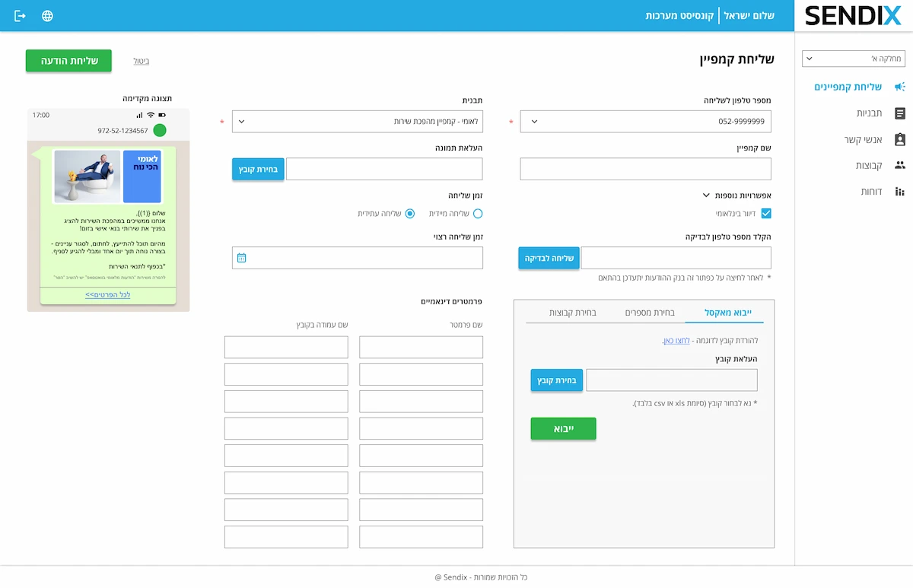Uncheck the דיוור בינלאומי checkbox
The height and width of the screenshot is (588, 913).
[x=766, y=214]
